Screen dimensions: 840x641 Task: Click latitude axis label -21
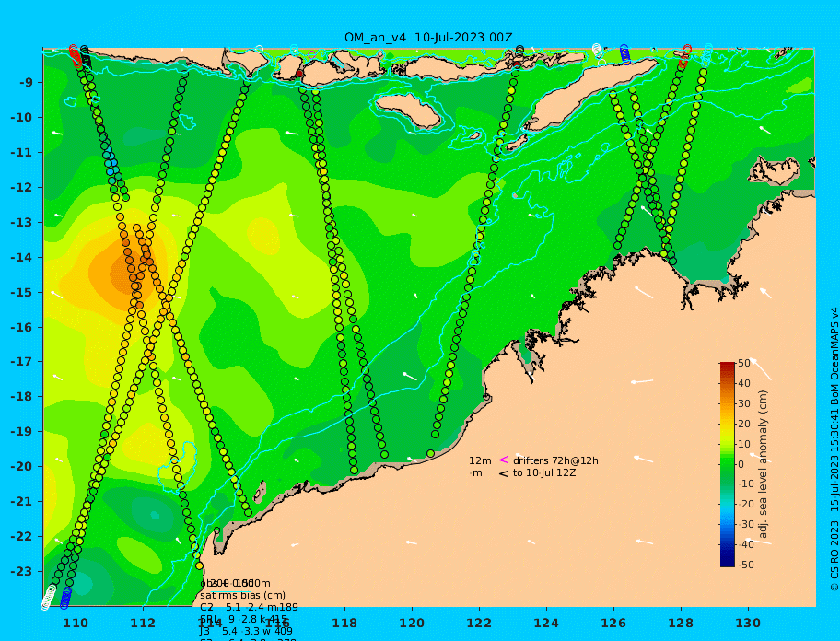tap(22, 502)
